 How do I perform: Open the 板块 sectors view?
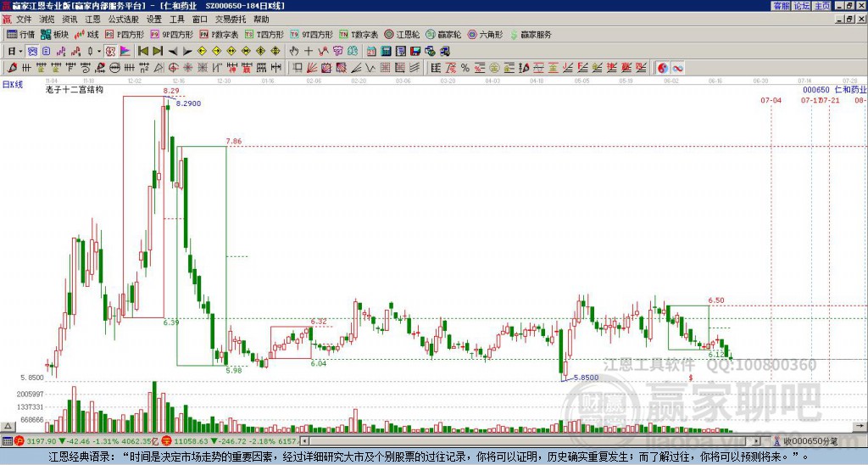(x=55, y=34)
